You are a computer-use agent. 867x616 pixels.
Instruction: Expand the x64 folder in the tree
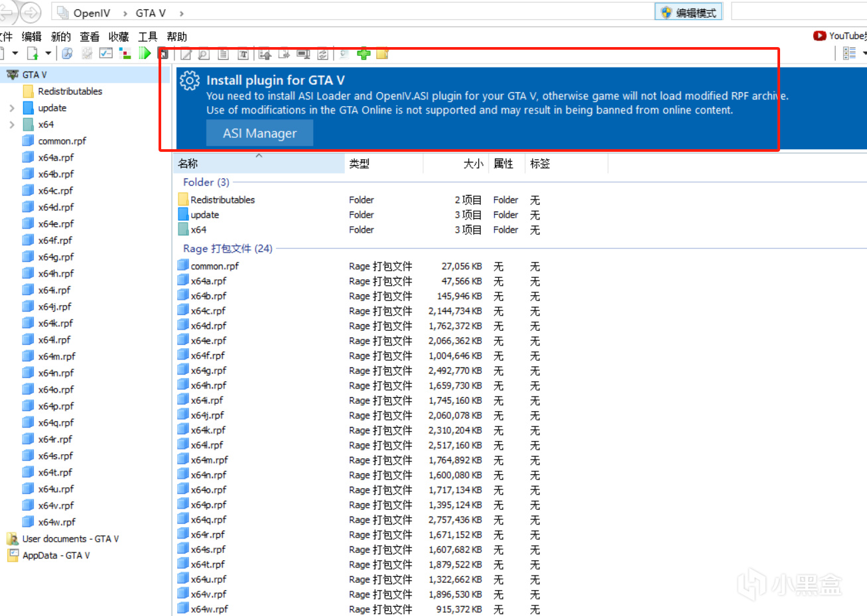(x=12, y=125)
